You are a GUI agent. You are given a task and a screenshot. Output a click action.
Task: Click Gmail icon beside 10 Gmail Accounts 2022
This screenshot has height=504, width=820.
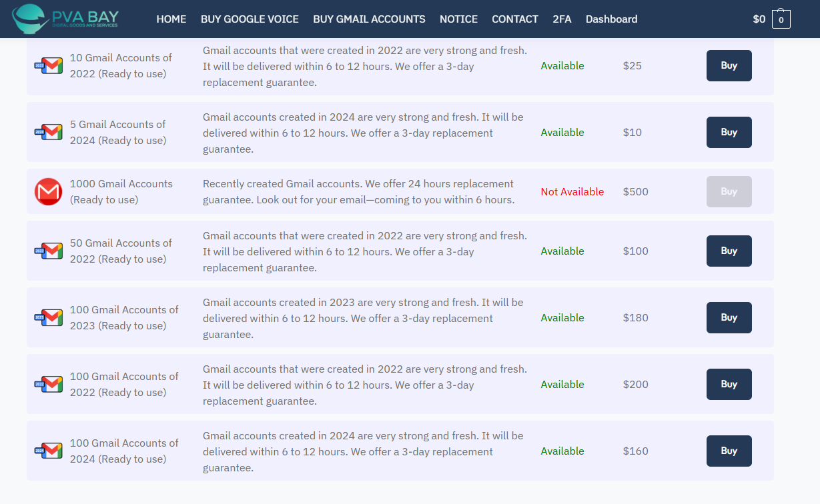coord(48,66)
